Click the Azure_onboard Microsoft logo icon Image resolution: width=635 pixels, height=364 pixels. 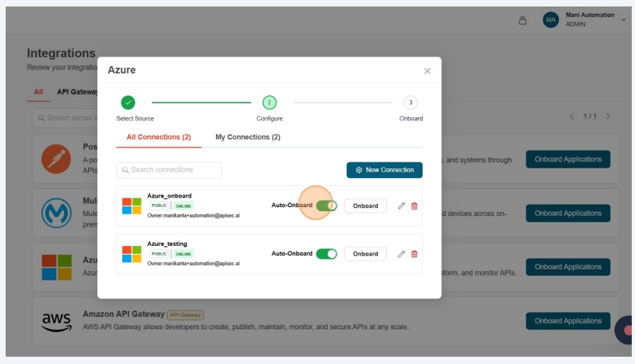(x=131, y=205)
